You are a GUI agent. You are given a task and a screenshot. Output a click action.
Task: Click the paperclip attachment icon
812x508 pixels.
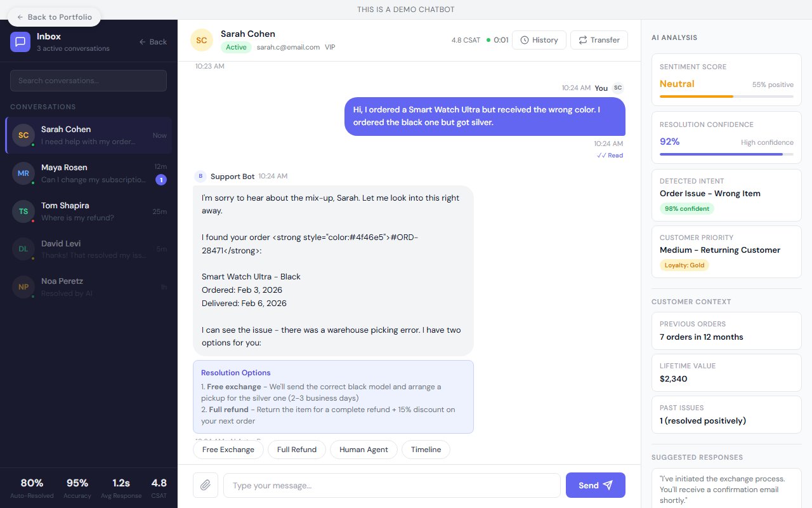[206, 485]
